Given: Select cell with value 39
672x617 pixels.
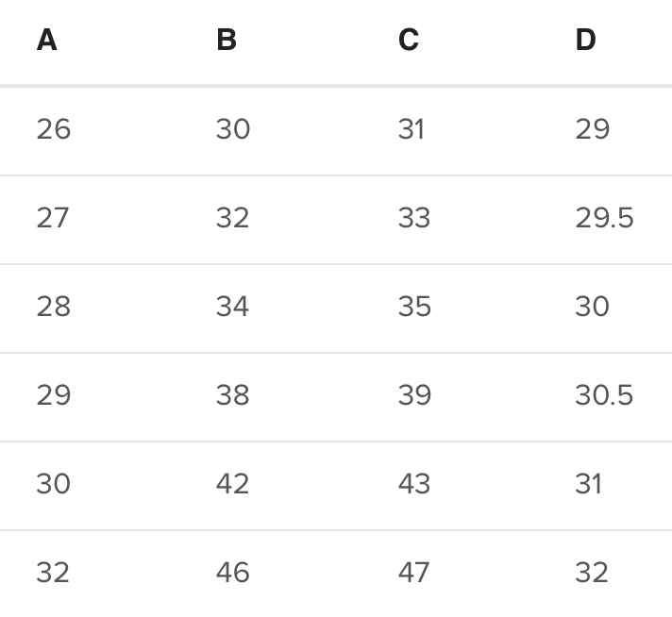Looking at the screenshot, I should click(414, 395).
